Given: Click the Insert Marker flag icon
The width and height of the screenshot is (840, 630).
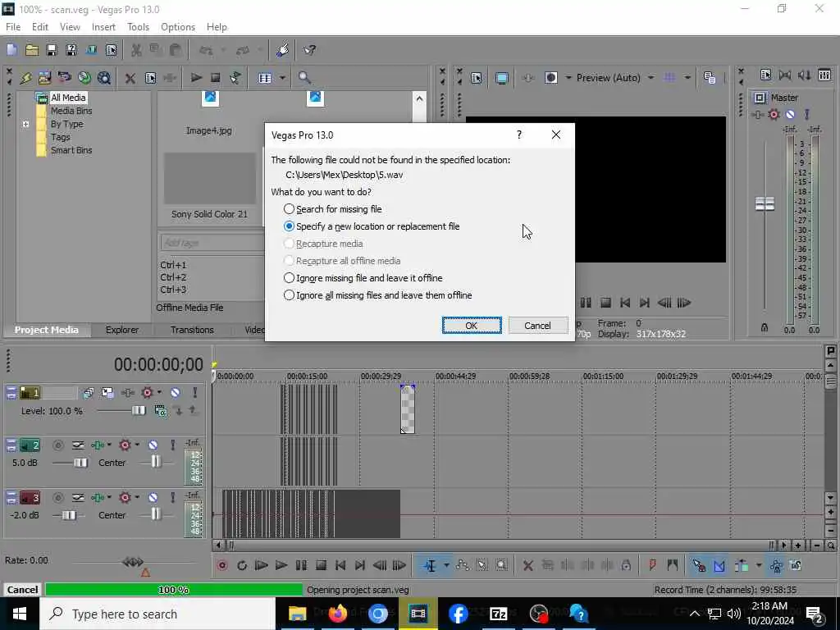Looking at the screenshot, I should pyautogui.click(x=652, y=565).
